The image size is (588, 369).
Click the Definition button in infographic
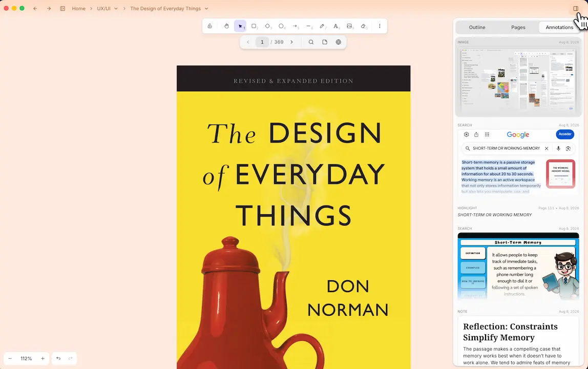pos(473,253)
